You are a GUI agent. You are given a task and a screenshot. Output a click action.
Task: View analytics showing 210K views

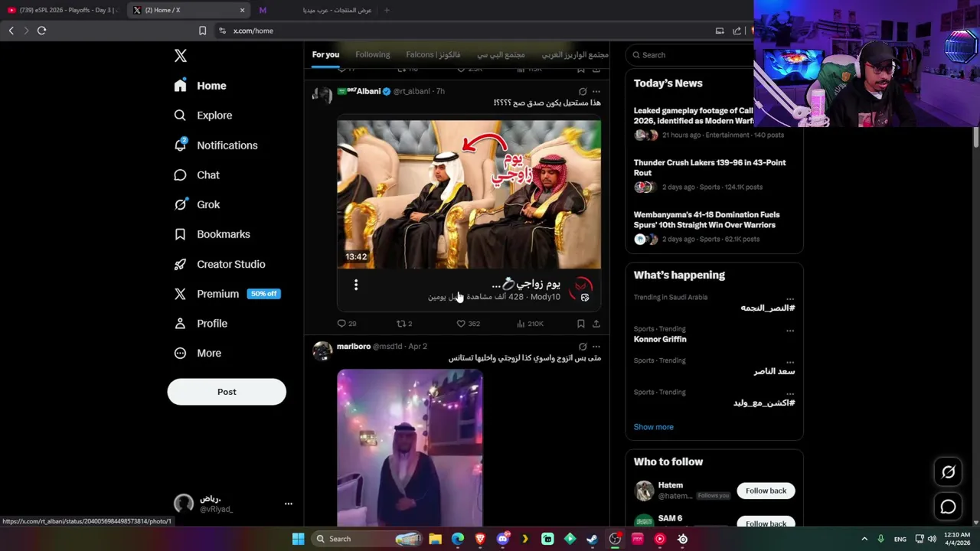point(530,324)
